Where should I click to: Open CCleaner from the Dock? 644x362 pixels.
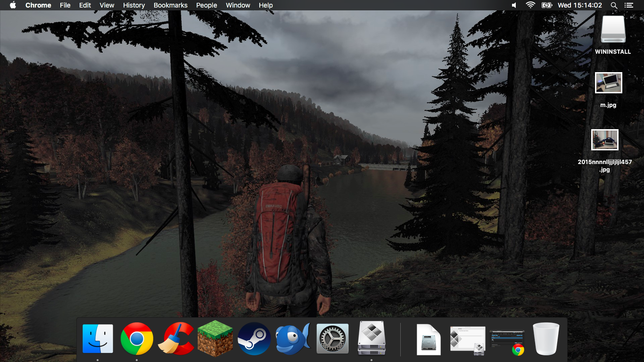coord(175,338)
